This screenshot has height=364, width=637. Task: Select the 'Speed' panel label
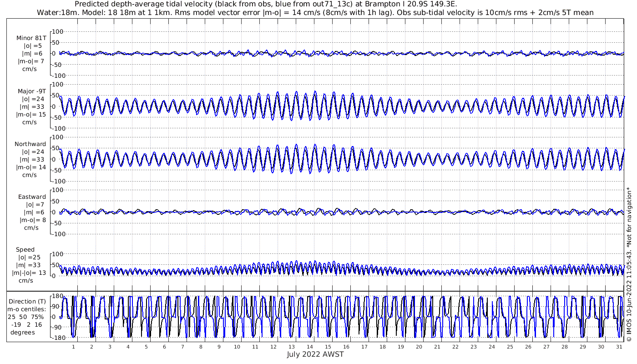(25, 250)
